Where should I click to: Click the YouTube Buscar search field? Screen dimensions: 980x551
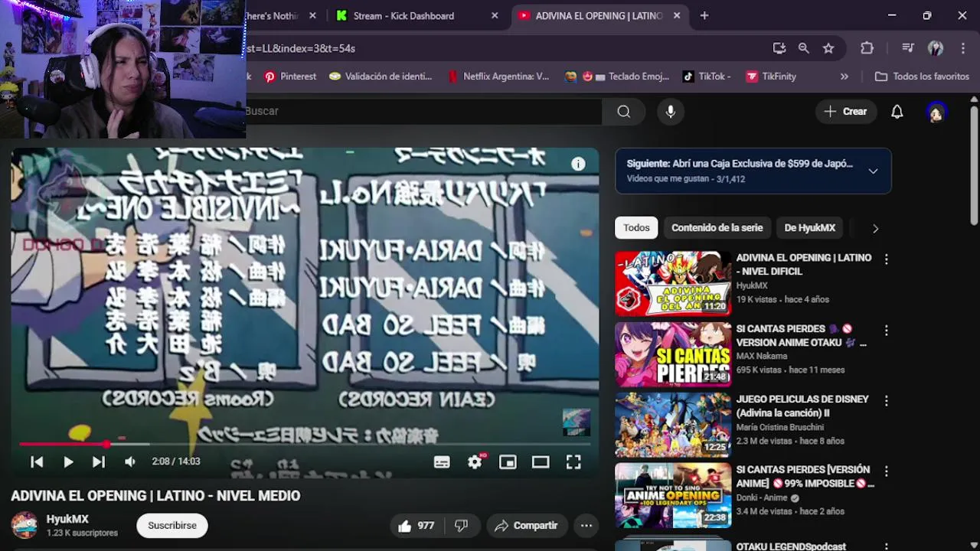pyautogui.click(x=423, y=112)
